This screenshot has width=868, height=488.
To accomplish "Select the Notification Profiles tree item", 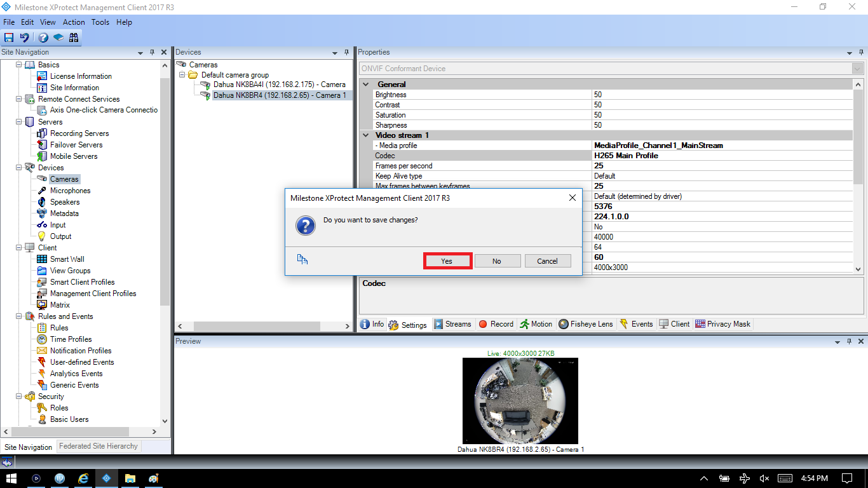I will coord(81,351).
